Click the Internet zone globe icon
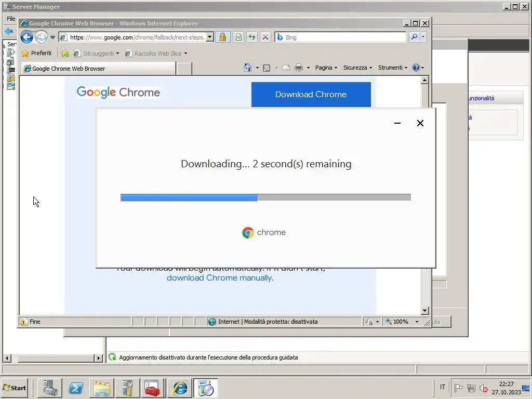This screenshot has width=532, height=399. (x=212, y=322)
